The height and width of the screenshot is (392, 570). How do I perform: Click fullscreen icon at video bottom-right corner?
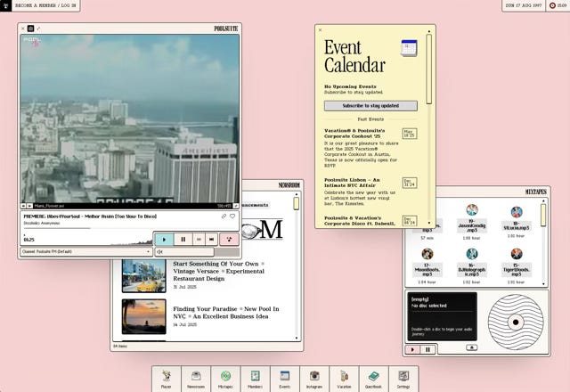point(235,206)
